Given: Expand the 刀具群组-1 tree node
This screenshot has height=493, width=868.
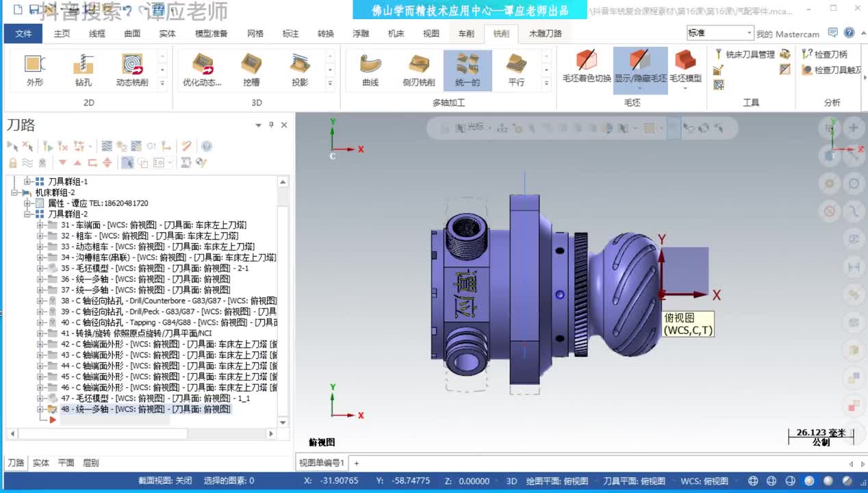Looking at the screenshot, I should pos(27,181).
